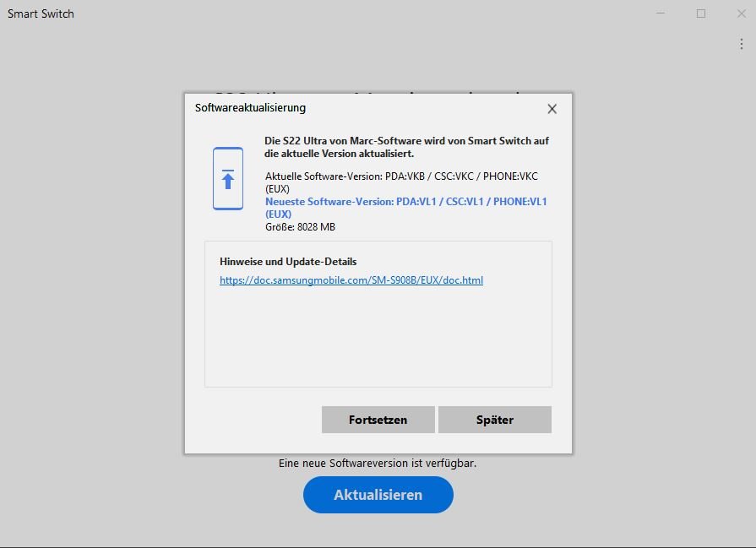The height and width of the screenshot is (548, 756).
Task: Click the phone update arrow icon
Action: 227,178
